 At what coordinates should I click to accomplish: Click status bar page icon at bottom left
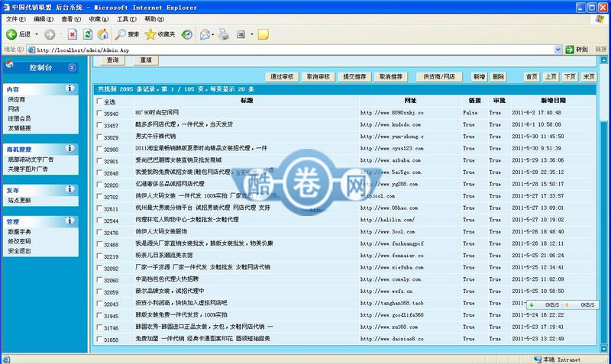pyautogui.click(x=6, y=359)
